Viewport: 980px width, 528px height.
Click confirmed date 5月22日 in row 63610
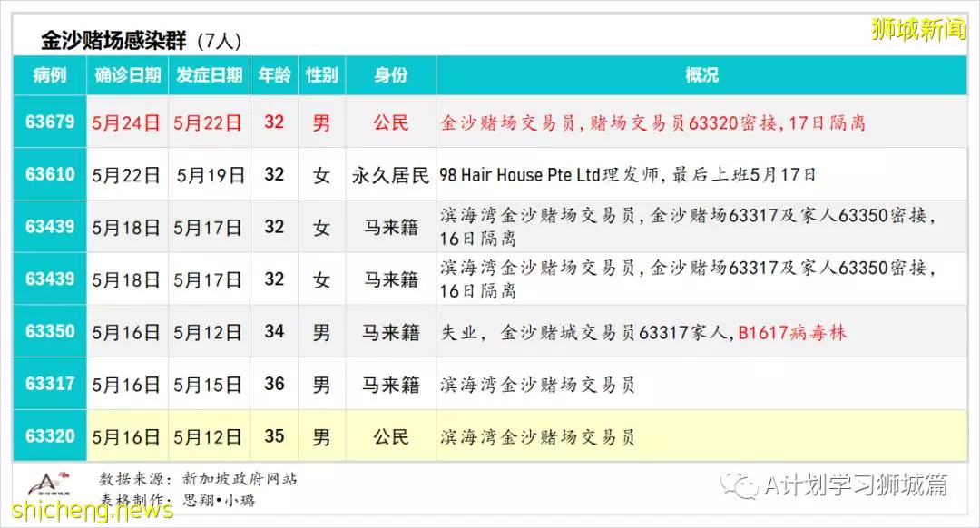click(125, 175)
